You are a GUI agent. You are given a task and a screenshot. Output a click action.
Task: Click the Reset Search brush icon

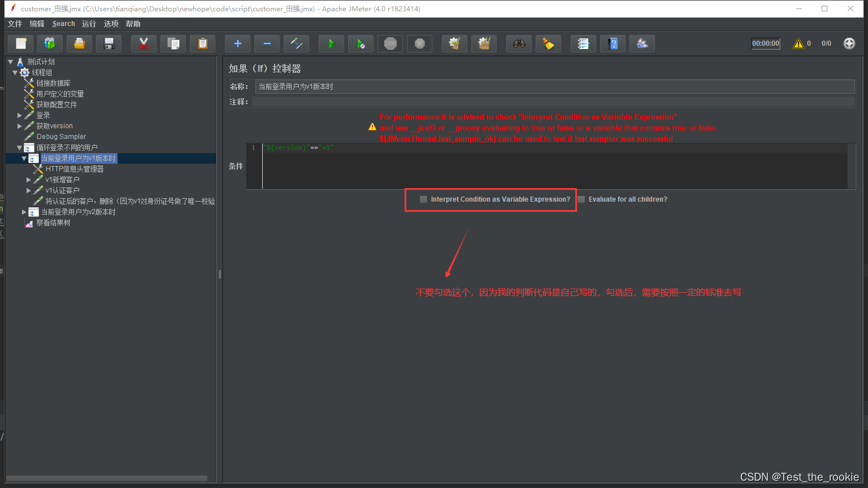click(x=549, y=43)
